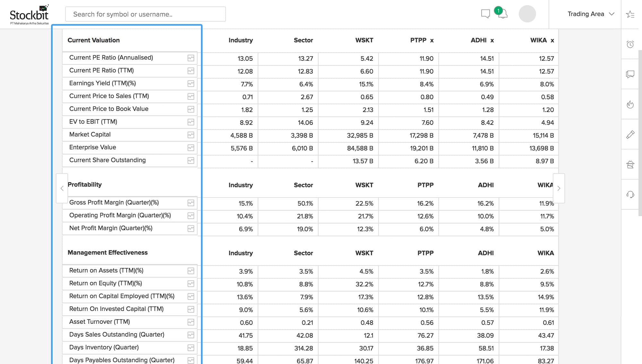Screen dimensions: 642x364
Task: Click WSKT return on equity '32.2%'
Action: click(364, 284)
